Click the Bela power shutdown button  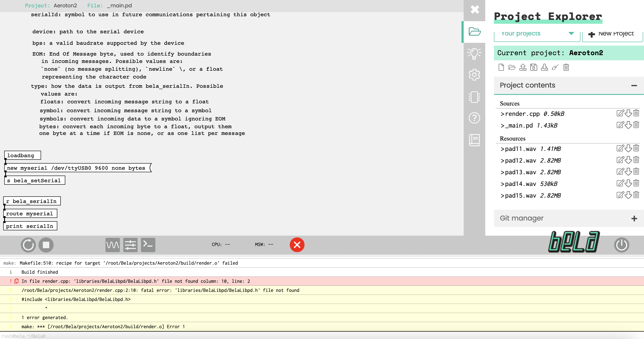[621, 245]
